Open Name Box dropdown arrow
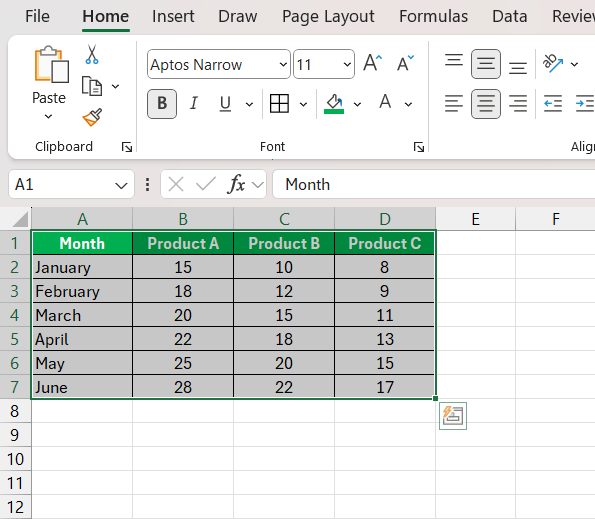 point(121,186)
